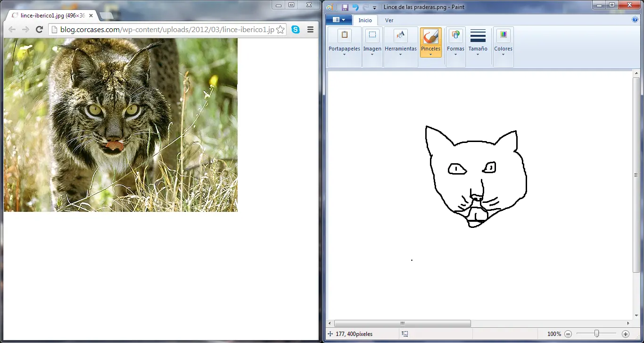This screenshot has height=343, width=644.
Task: Click the Skype icon in the address bar
Action: click(295, 29)
